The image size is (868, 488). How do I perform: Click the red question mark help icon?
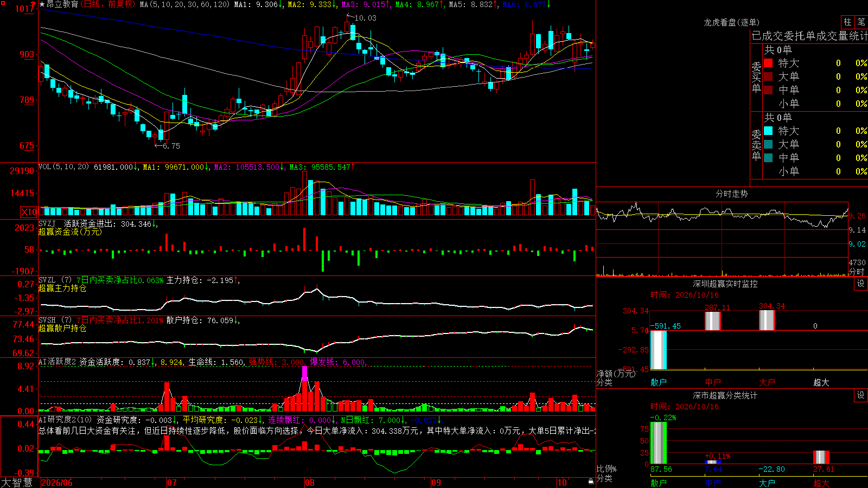click(33, 4)
